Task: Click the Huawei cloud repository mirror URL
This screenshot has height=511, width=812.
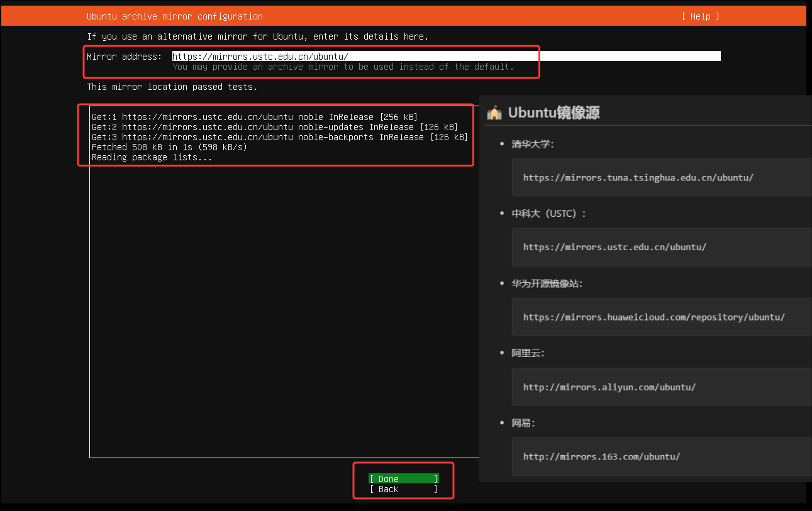Action: pos(653,317)
